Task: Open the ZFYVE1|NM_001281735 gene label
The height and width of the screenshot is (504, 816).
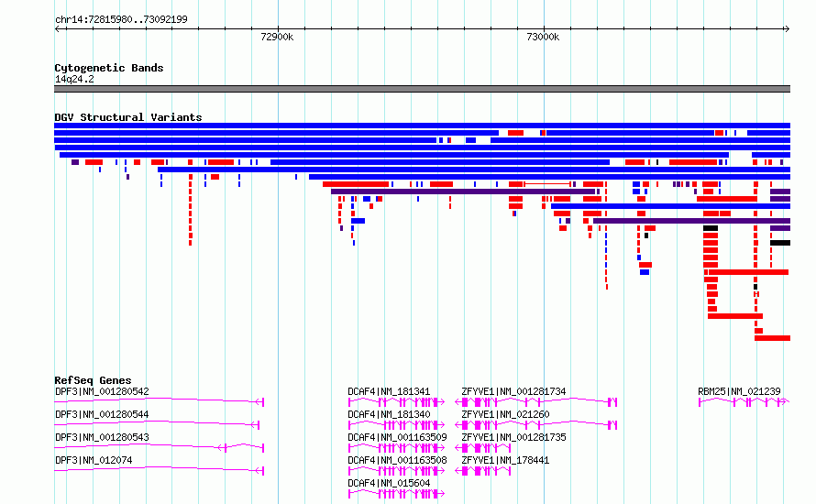Action: (x=513, y=437)
